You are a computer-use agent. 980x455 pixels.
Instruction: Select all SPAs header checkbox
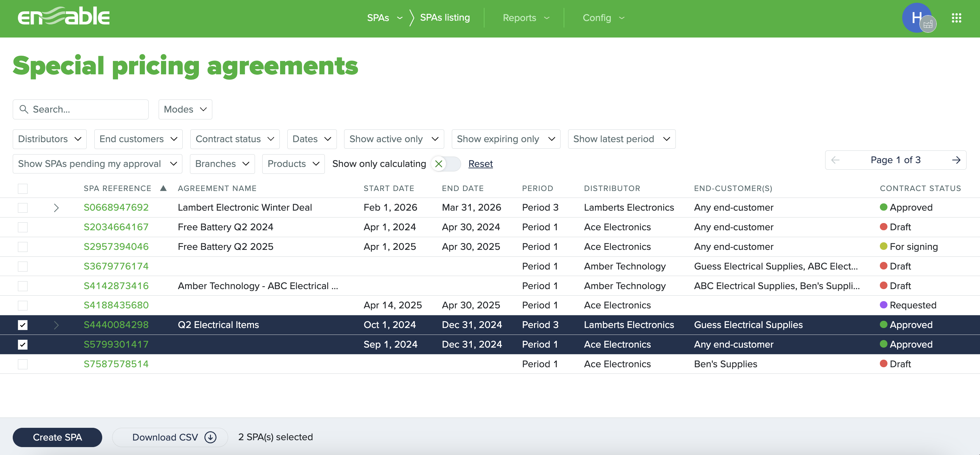pos(22,188)
